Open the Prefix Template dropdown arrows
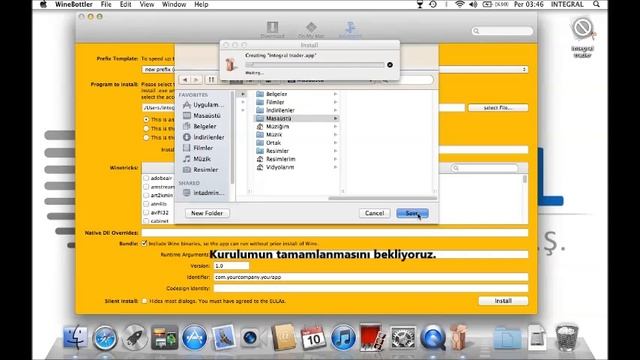This screenshot has height=360, width=640. tap(524, 69)
